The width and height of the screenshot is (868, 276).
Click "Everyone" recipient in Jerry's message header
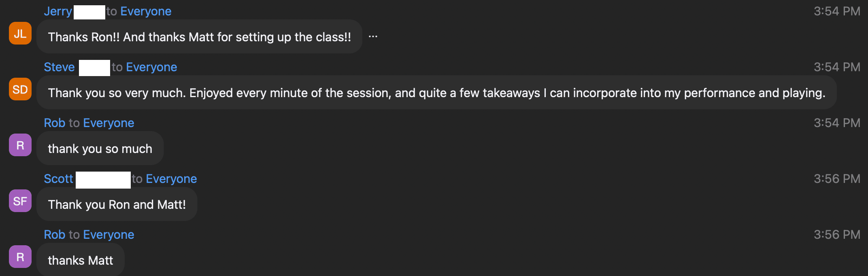tap(146, 11)
